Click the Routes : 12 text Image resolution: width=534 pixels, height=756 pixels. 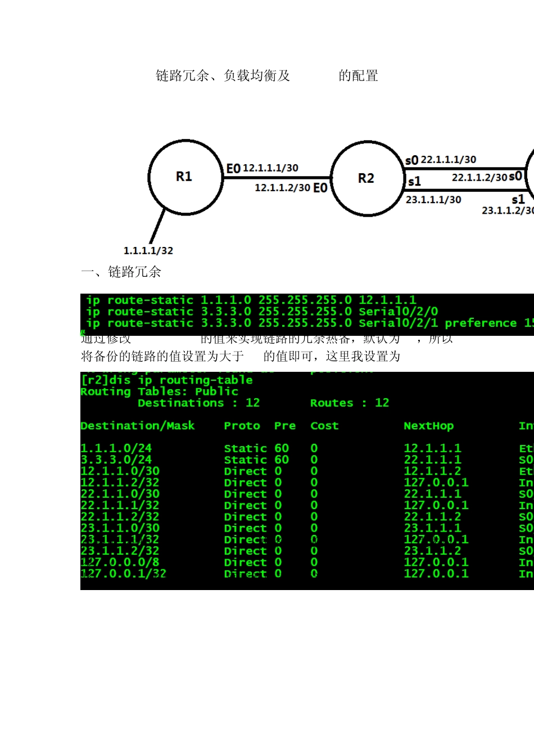[x=350, y=403]
